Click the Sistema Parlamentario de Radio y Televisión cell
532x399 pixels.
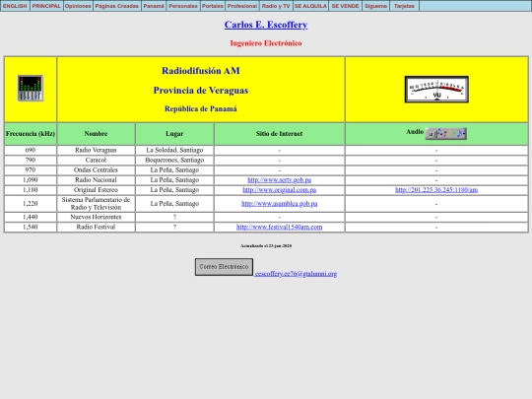click(x=96, y=204)
